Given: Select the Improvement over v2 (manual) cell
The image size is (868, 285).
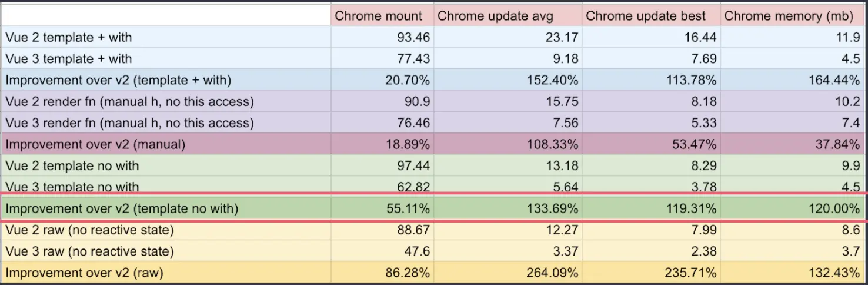Looking at the screenshot, I should (166, 144).
